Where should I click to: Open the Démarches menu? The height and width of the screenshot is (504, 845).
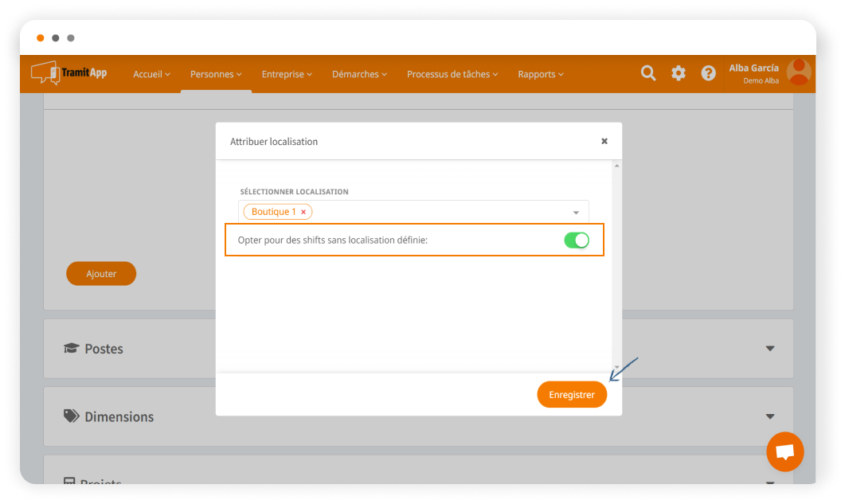359,74
